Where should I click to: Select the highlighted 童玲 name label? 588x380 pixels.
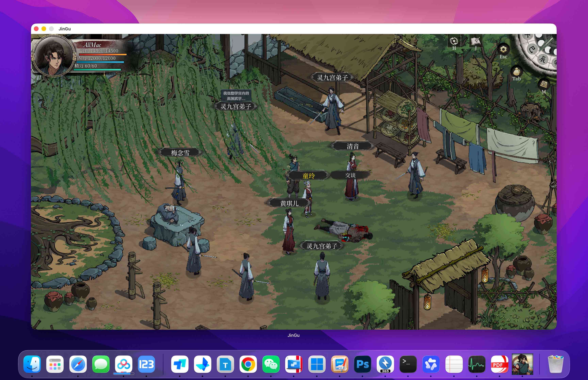(x=308, y=176)
